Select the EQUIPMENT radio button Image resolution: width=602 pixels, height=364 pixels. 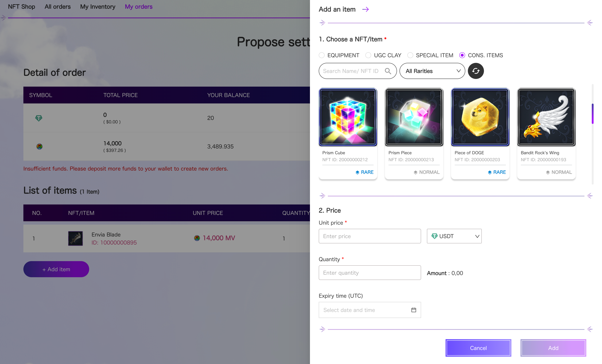(x=322, y=55)
